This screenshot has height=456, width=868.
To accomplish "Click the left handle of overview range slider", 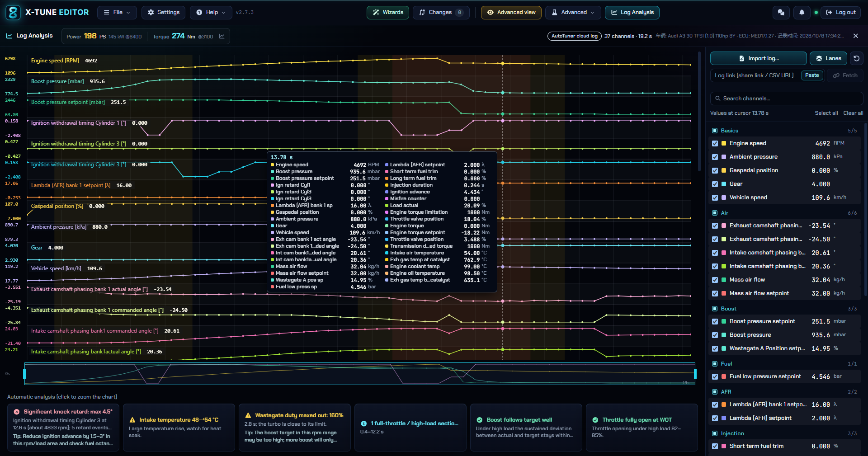I will (24, 374).
